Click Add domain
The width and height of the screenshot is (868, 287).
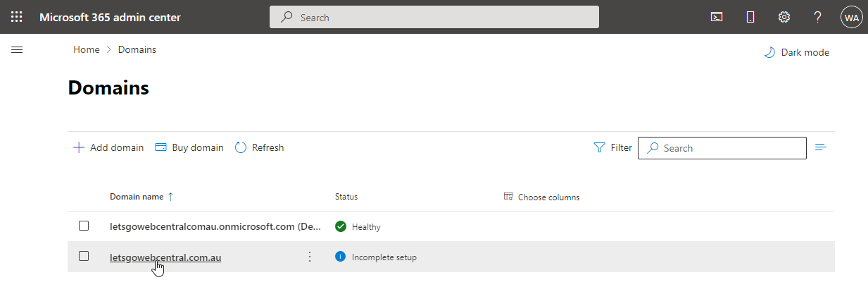108,147
